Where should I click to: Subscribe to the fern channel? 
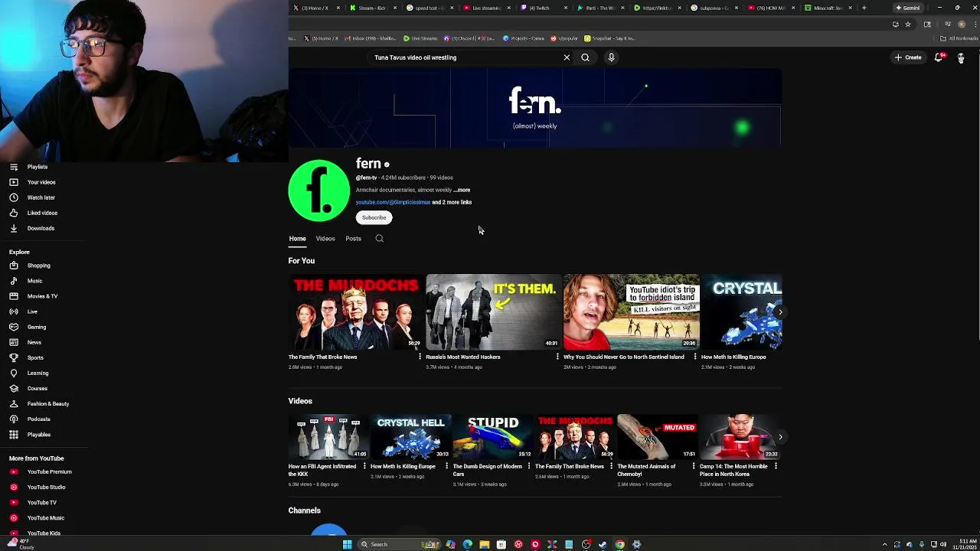[374, 217]
